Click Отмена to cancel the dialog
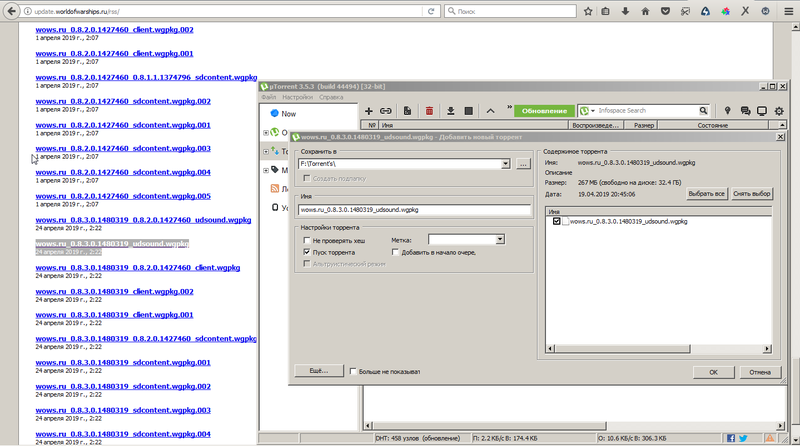This screenshot has height=446, width=800. [x=760, y=372]
